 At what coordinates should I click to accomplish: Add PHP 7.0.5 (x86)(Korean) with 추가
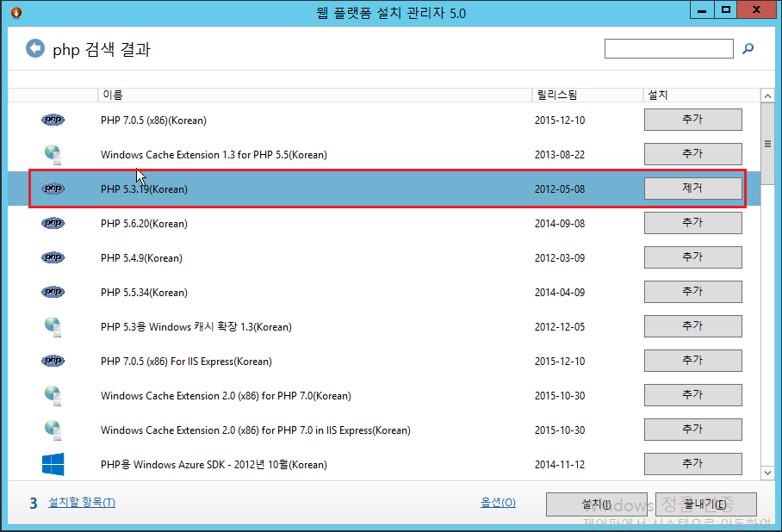(x=692, y=120)
